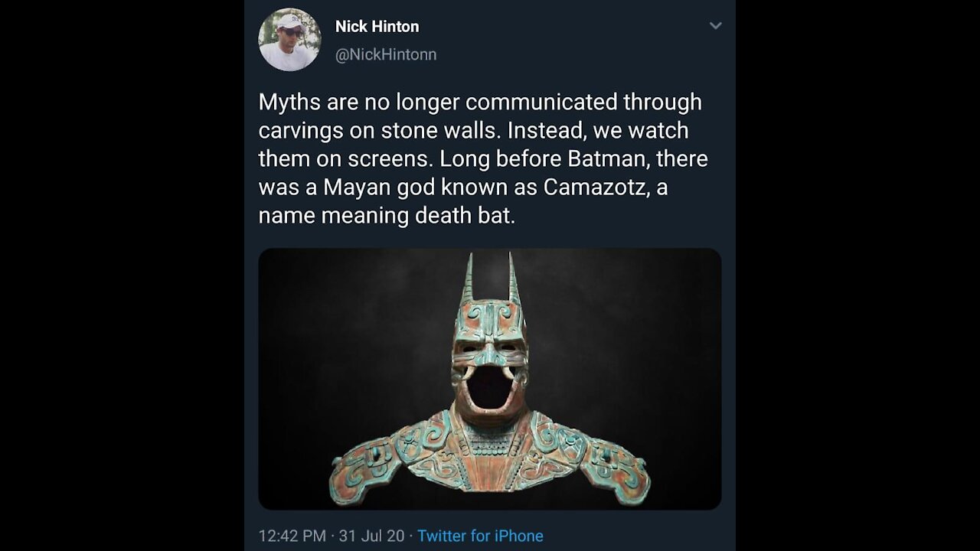Open the Twitter for iPhone source link
This screenshot has width=980, height=551.
tap(480, 536)
